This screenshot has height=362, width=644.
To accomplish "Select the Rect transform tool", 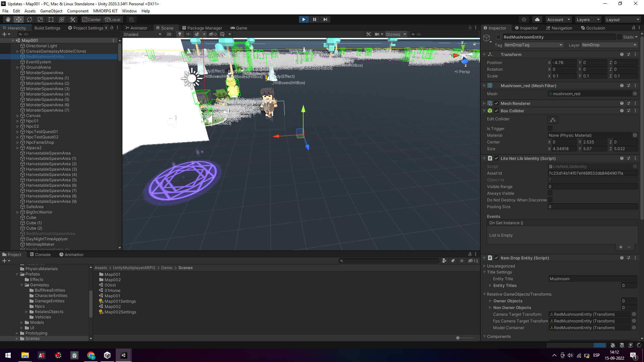I will 51,19.
